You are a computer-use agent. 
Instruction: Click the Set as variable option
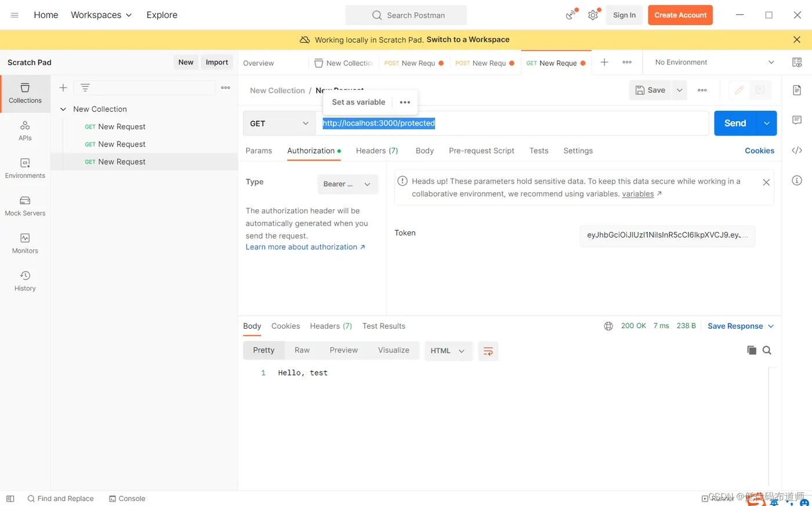coord(358,102)
